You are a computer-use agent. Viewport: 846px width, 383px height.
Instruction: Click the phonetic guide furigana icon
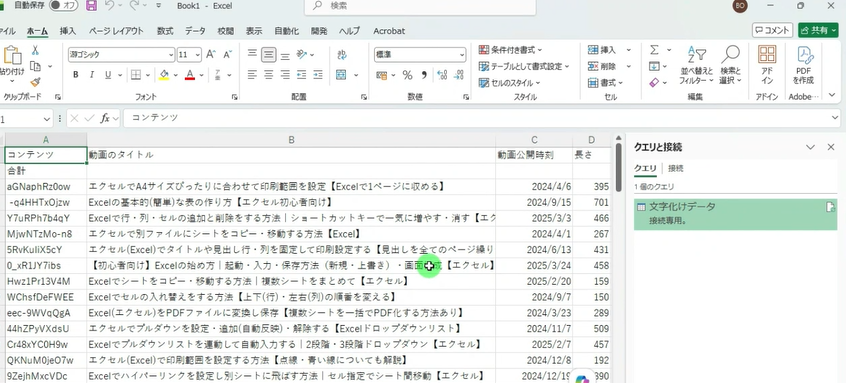[217, 74]
